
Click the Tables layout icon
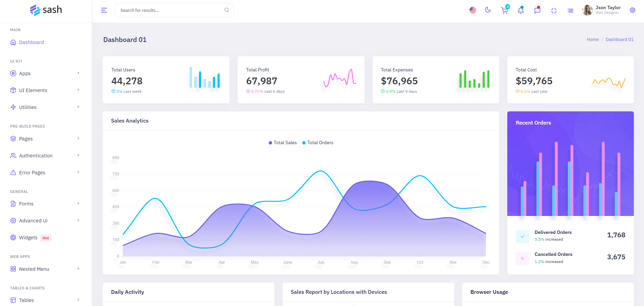pos(13,300)
